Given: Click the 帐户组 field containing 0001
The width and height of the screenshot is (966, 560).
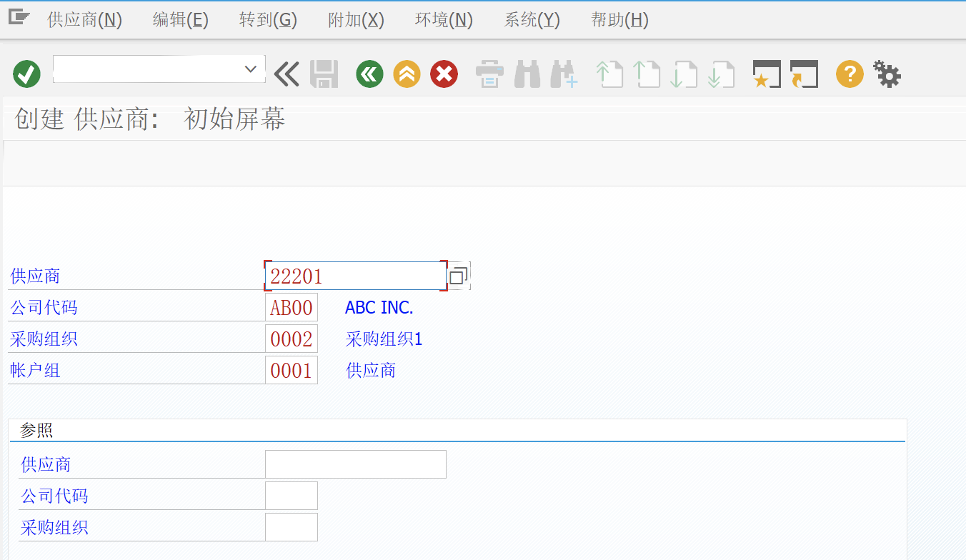Looking at the screenshot, I should [x=292, y=371].
